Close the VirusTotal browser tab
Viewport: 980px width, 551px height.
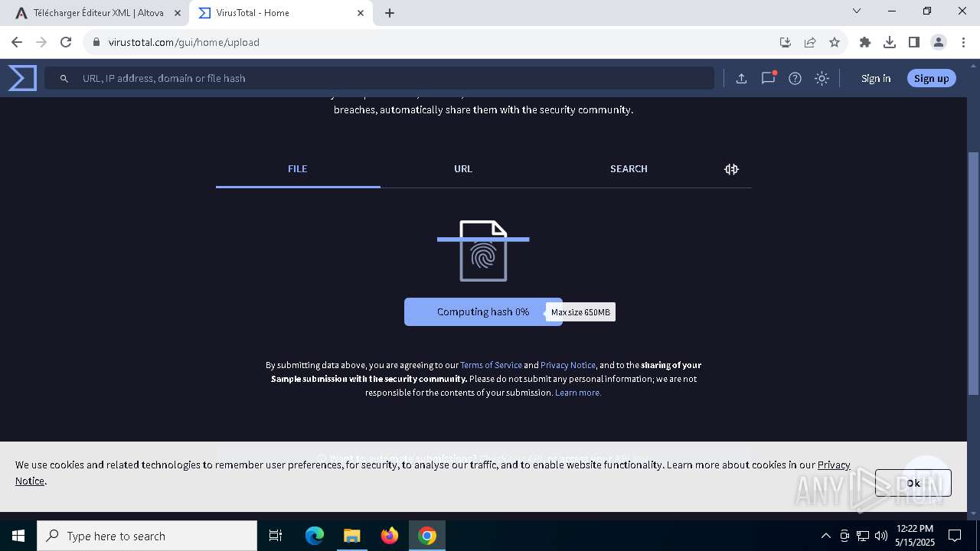click(361, 13)
